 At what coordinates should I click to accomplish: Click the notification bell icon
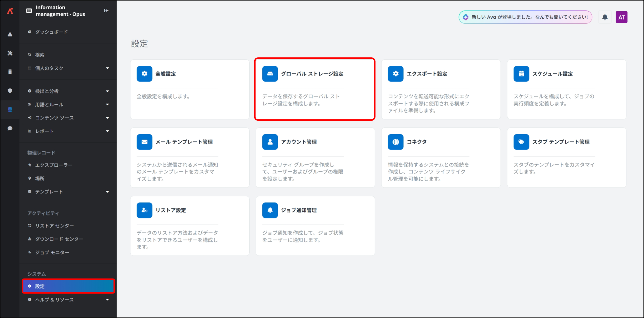pos(605,17)
